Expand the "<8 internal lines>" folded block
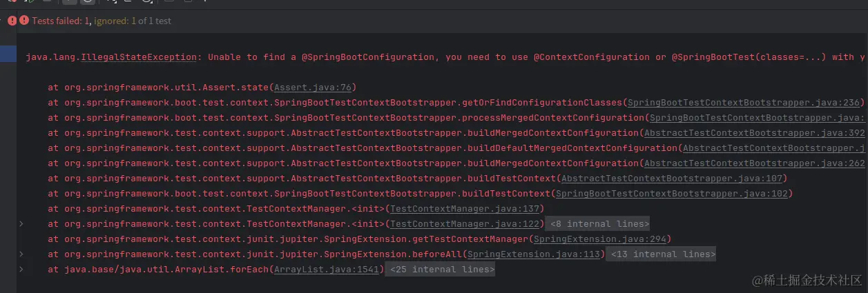This screenshot has height=293, width=868. coord(597,224)
